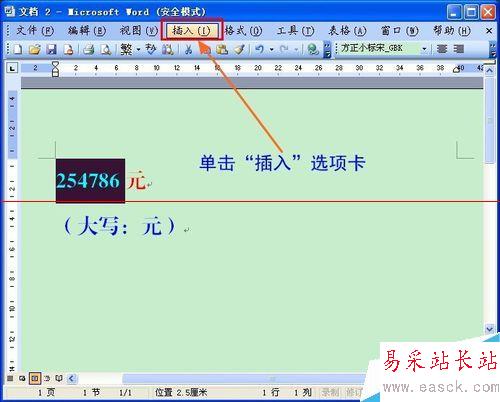Screen dimensions: 500x402
Task: Toggle the 录制 macro recording status indicator
Action: [330, 392]
